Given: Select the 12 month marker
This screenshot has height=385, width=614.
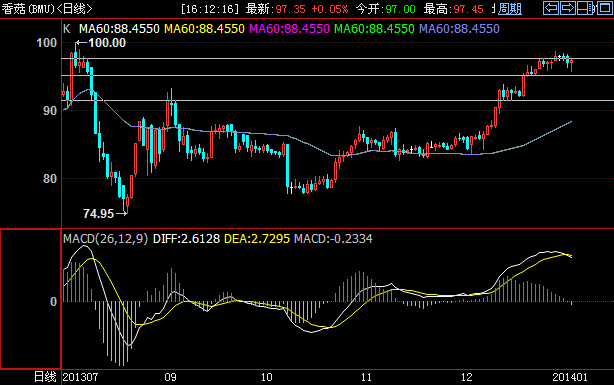Looking at the screenshot, I should tap(466, 377).
